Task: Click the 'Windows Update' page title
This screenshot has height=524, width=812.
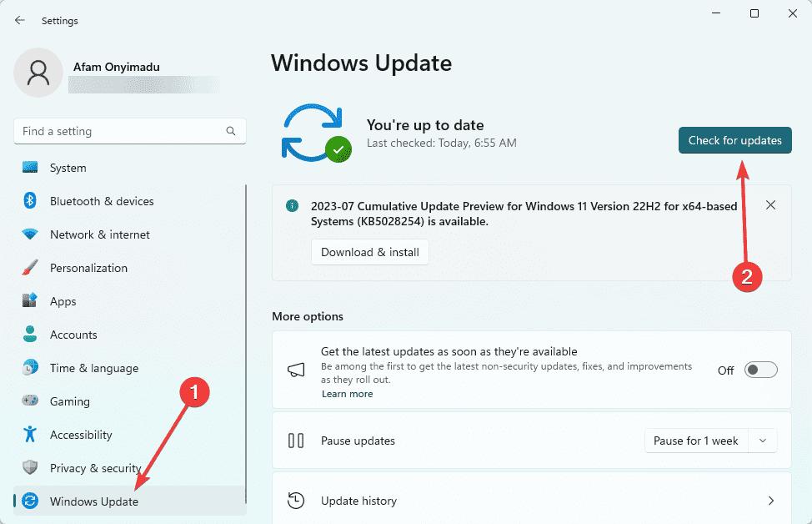Action: pos(362,63)
